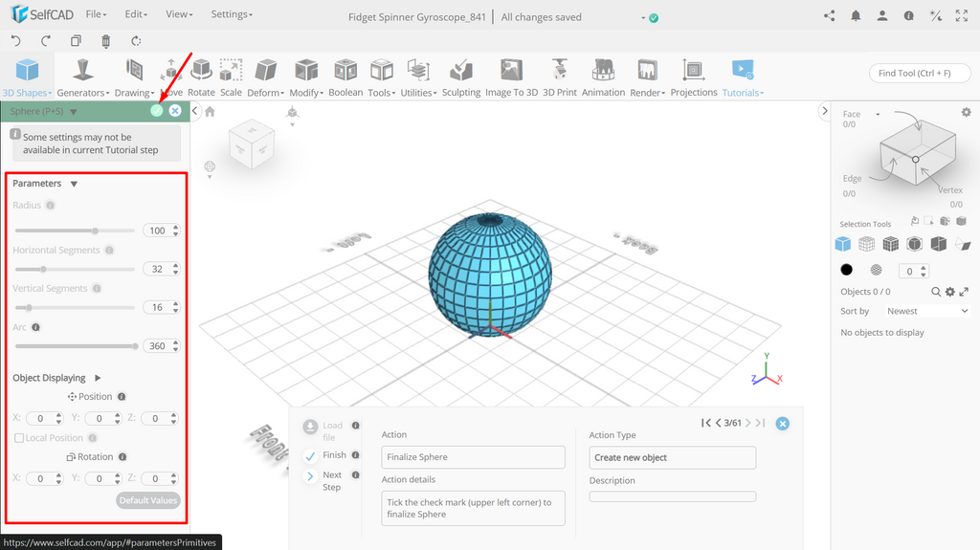
Task: Collapse the right side panel
Action: pos(824,111)
